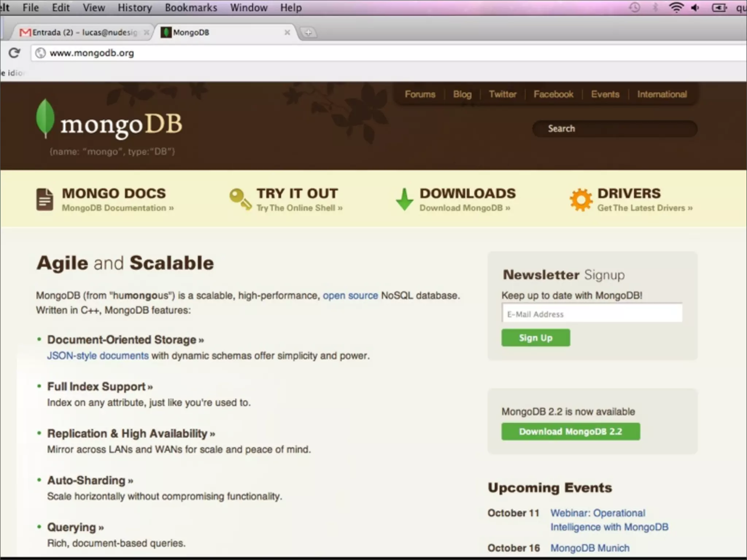Open MongoDB Documentation link

(x=117, y=208)
